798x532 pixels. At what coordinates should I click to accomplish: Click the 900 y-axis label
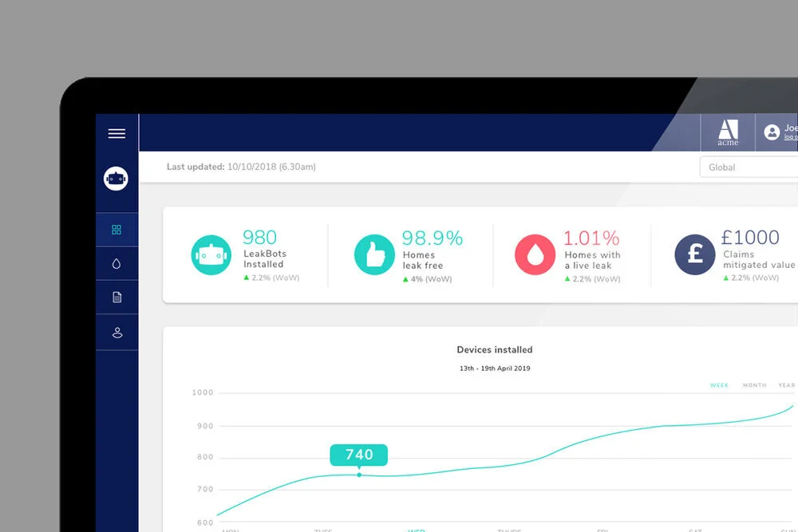click(205, 426)
